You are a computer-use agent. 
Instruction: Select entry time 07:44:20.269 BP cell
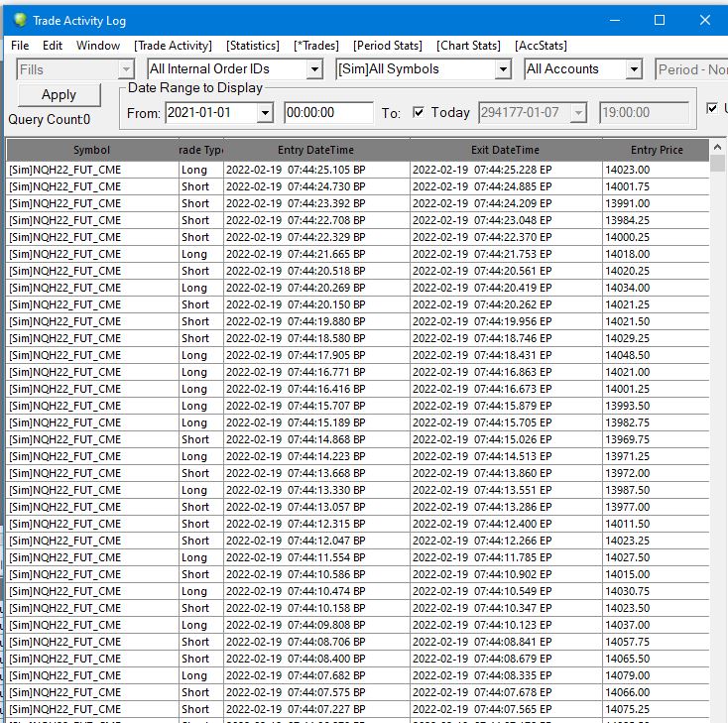316,288
